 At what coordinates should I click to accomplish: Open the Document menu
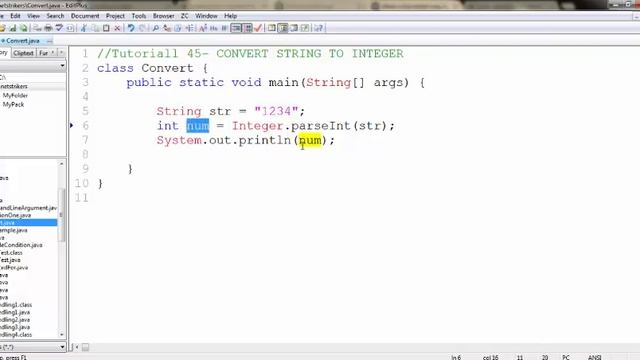85,16
